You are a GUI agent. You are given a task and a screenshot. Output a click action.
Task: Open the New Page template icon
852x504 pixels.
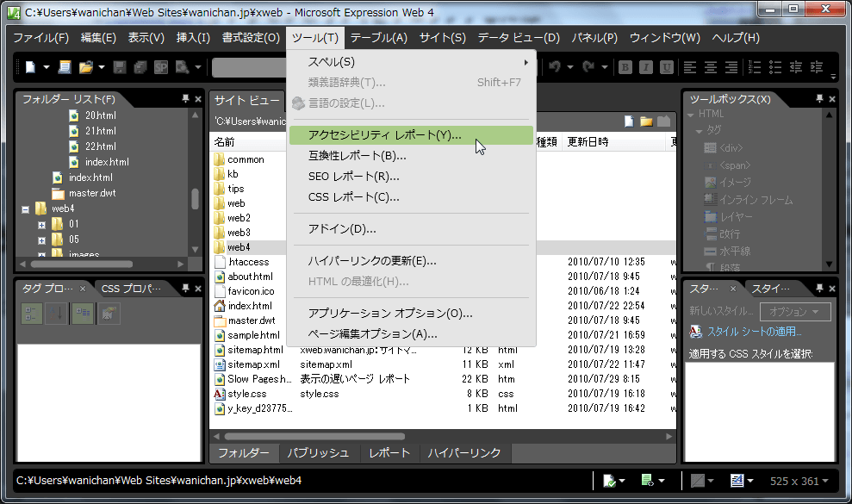[x=65, y=67]
